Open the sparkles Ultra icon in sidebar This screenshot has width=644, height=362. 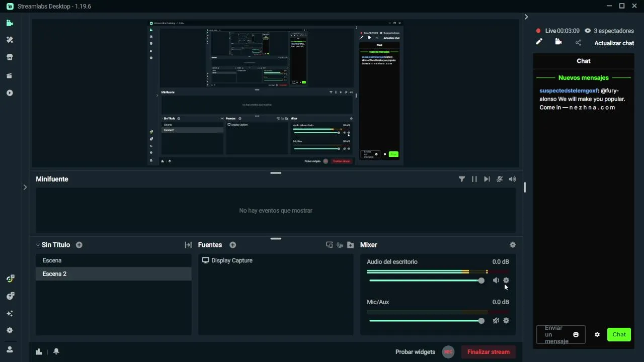tap(10, 313)
